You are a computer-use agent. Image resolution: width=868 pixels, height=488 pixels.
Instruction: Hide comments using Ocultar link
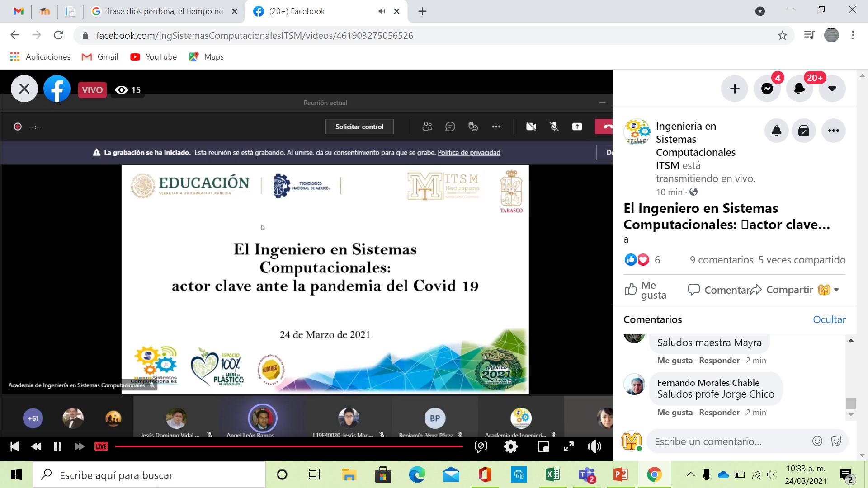[829, 319]
